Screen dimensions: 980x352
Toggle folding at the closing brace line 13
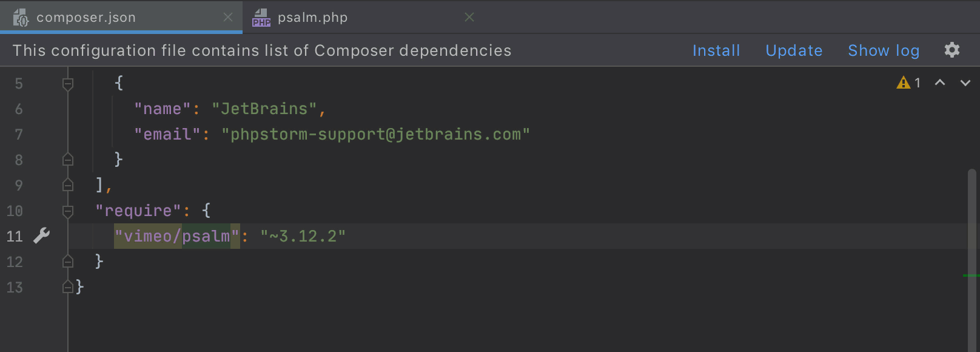[69, 287]
